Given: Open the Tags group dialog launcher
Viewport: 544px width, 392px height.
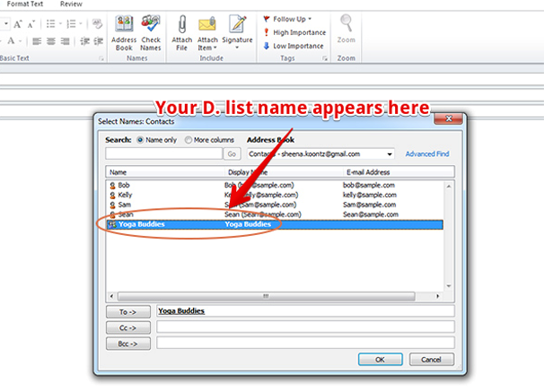Looking at the screenshot, I should [x=326, y=58].
